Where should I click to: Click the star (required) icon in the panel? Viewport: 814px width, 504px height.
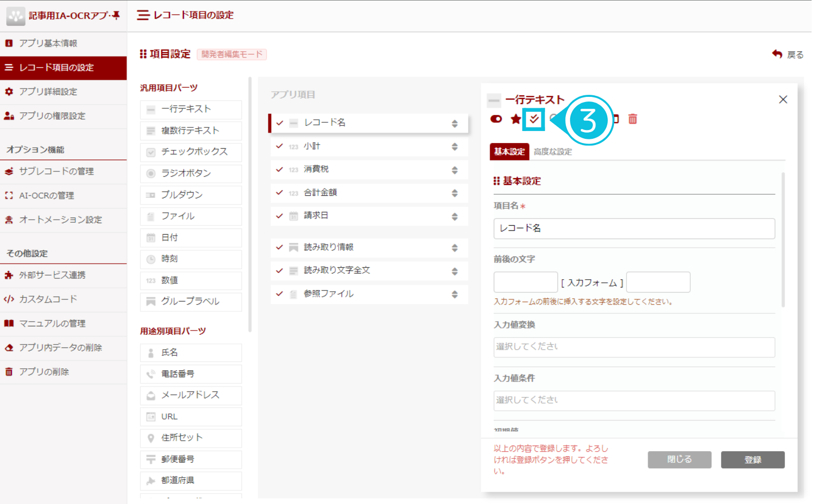pos(516,119)
